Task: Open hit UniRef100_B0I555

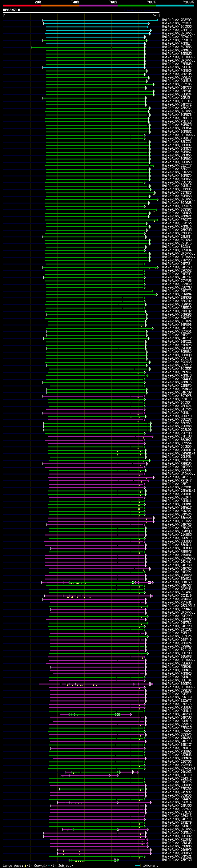Action: [x=177, y=26]
